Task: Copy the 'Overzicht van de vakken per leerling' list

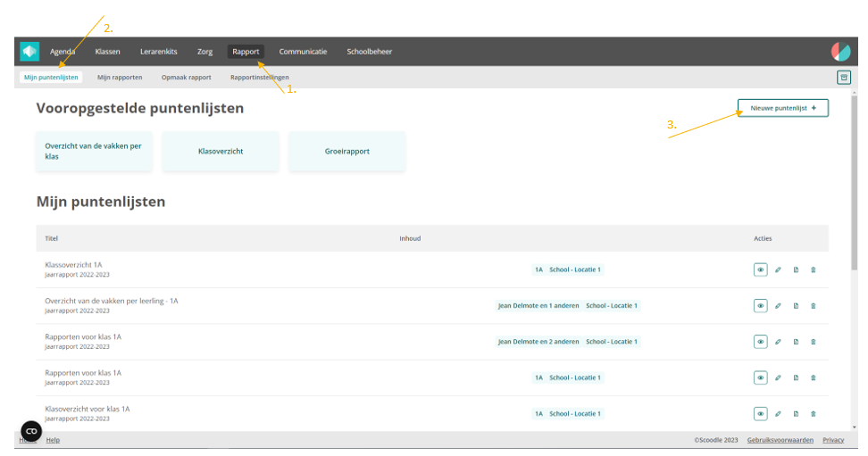Action: pos(796,305)
